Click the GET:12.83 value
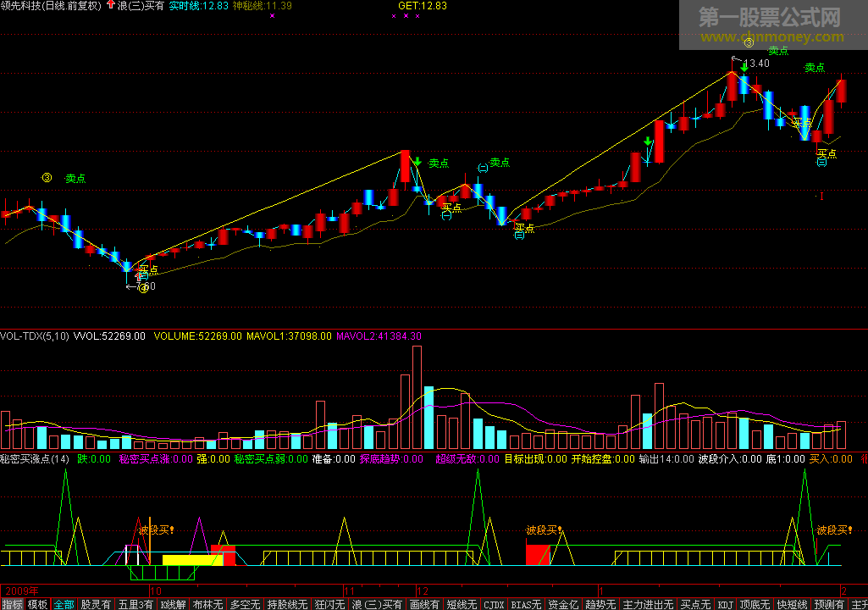Screen dimensions: 868x610 (x=423, y=6)
